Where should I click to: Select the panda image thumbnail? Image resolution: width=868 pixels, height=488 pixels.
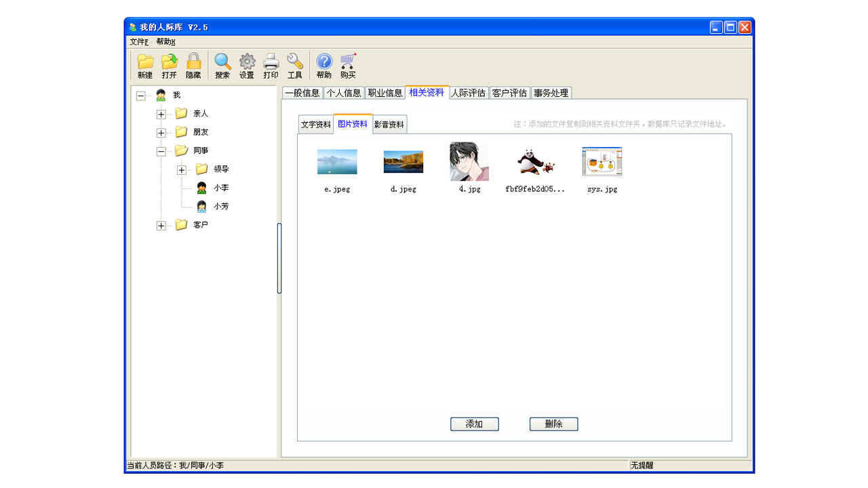pyautogui.click(x=535, y=163)
